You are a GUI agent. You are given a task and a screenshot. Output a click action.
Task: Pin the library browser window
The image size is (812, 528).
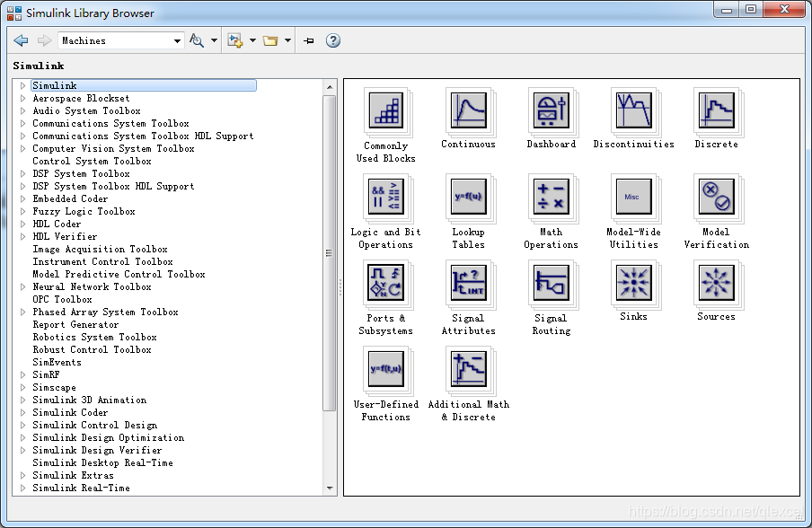point(309,40)
